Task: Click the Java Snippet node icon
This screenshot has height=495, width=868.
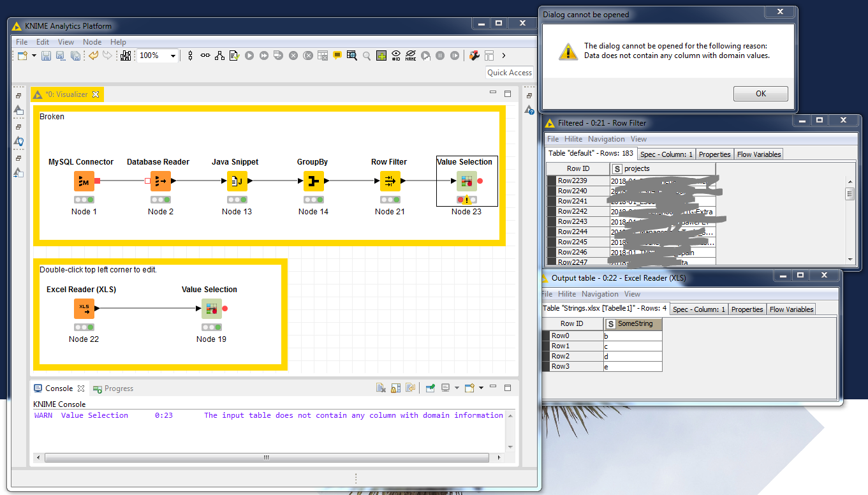Action: point(237,182)
